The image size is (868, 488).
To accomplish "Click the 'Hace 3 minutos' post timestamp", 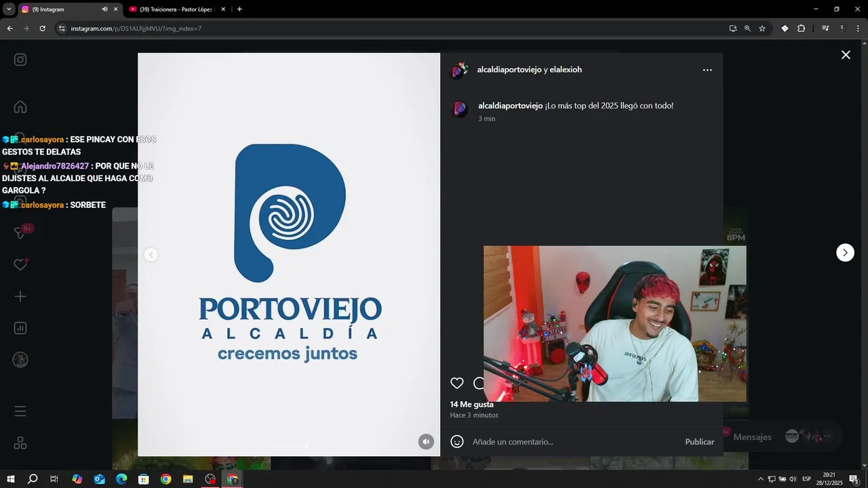I will pos(474,415).
